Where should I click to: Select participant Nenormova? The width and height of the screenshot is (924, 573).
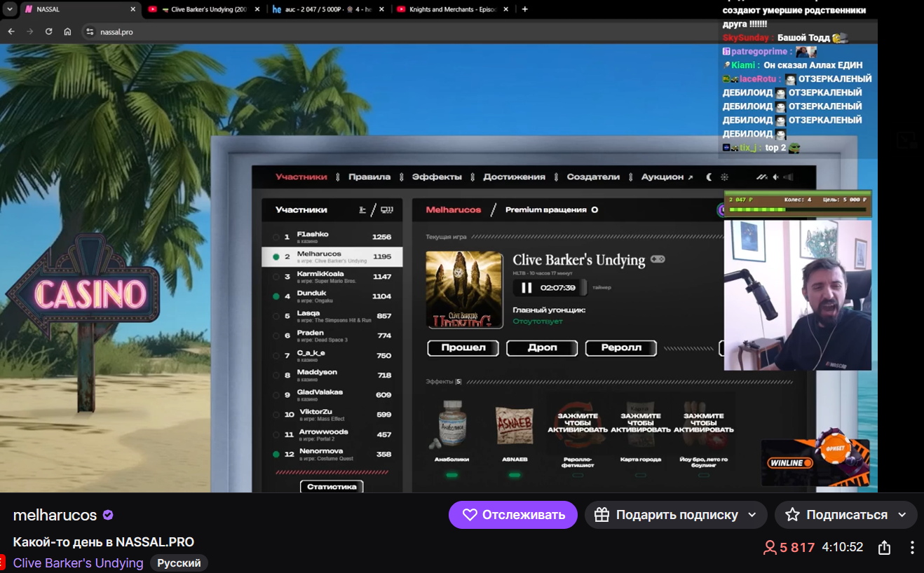click(x=332, y=454)
